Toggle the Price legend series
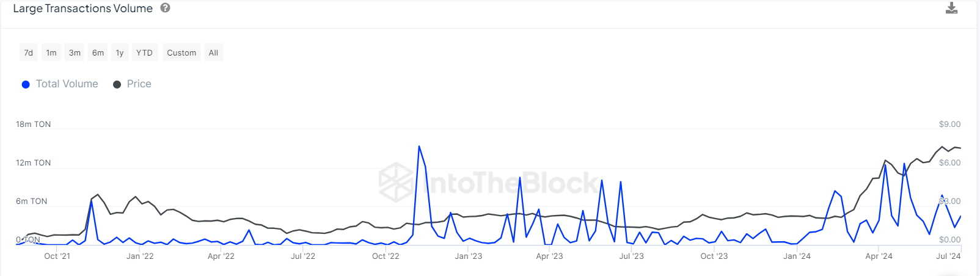This screenshot has width=980, height=276. coord(132,84)
